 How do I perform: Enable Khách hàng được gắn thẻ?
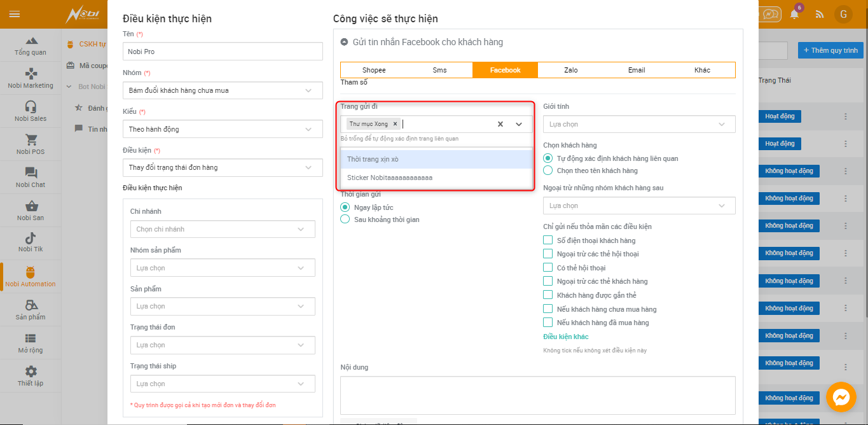point(548,295)
